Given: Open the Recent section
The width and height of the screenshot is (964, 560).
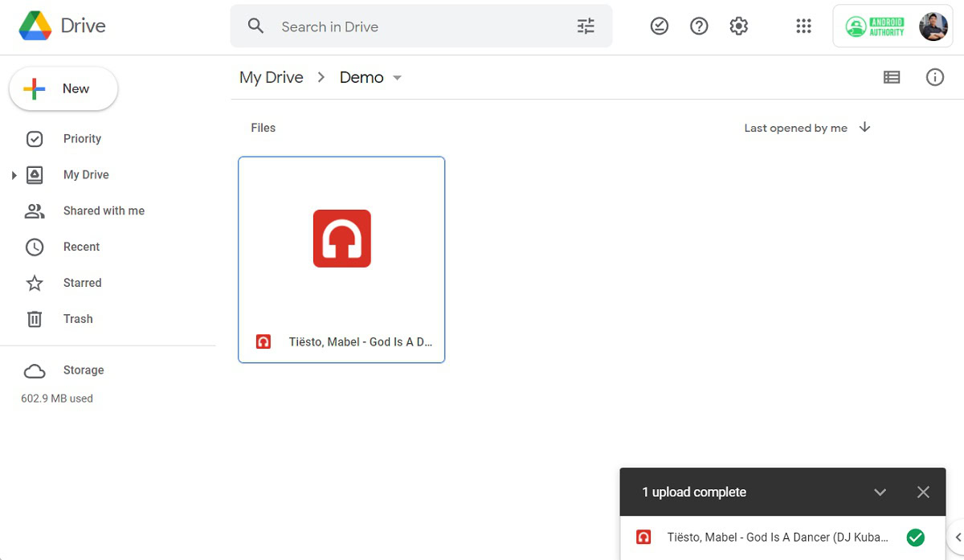Looking at the screenshot, I should pos(81,247).
